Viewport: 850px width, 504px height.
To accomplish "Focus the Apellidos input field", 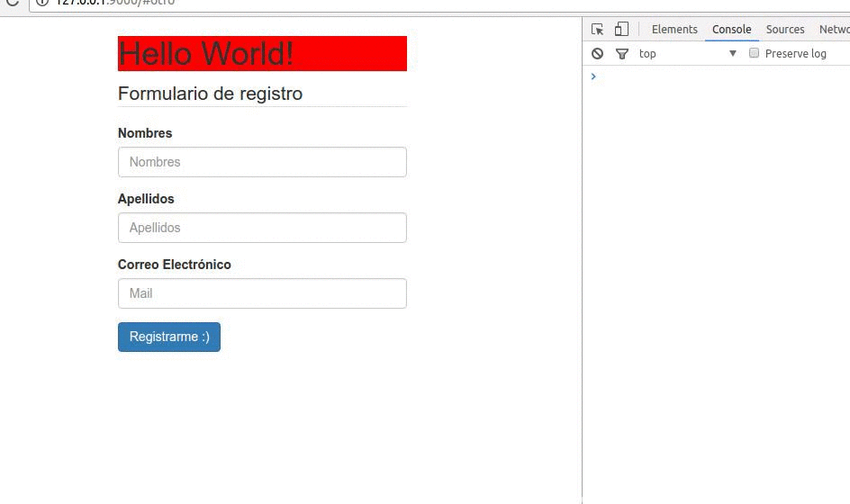I will tap(262, 228).
